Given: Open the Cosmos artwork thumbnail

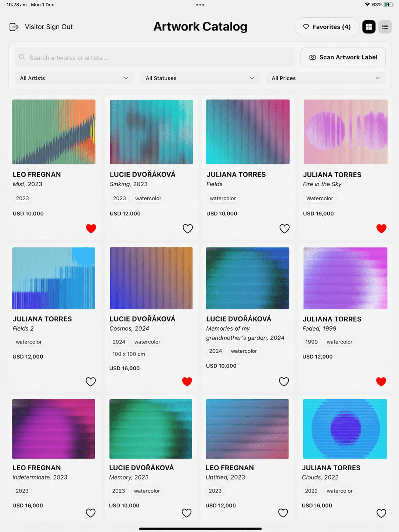Looking at the screenshot, I should 151,278.
